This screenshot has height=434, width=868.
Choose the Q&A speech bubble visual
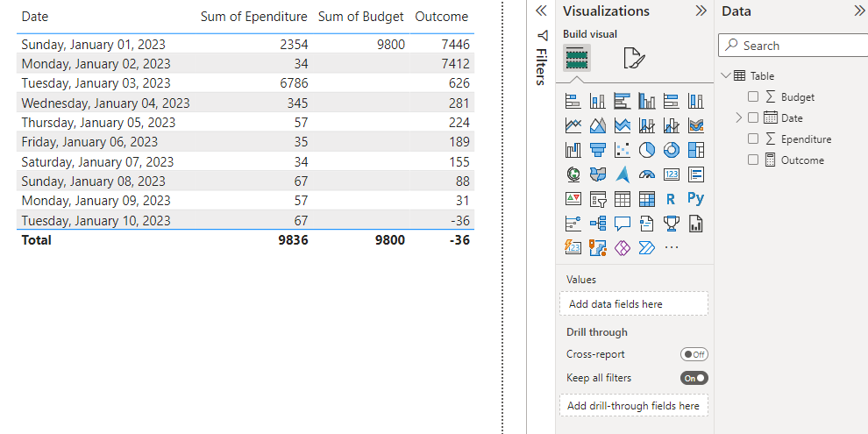click(623, 223)
